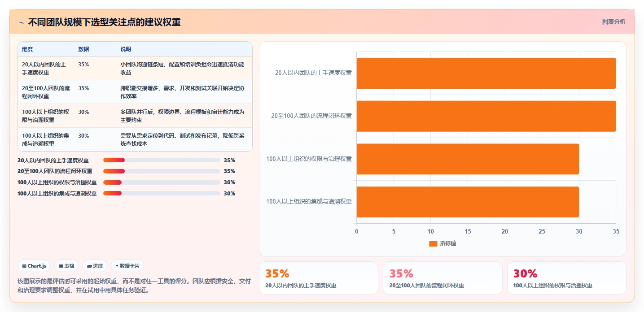The height and width of the screenshot is (312, 644).
Task: Click the x-axis tick value 10
Action: tap(431, 232)
